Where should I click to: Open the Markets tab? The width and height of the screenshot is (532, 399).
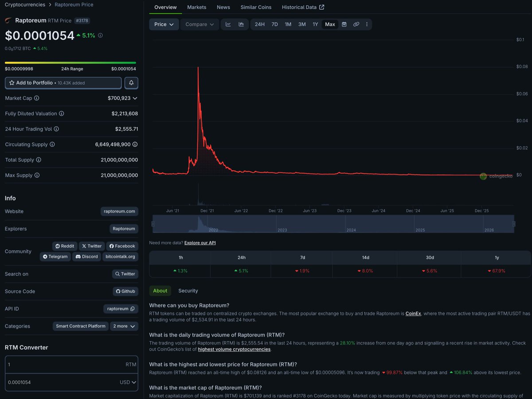pyautogui.click(x=197, y=7)
